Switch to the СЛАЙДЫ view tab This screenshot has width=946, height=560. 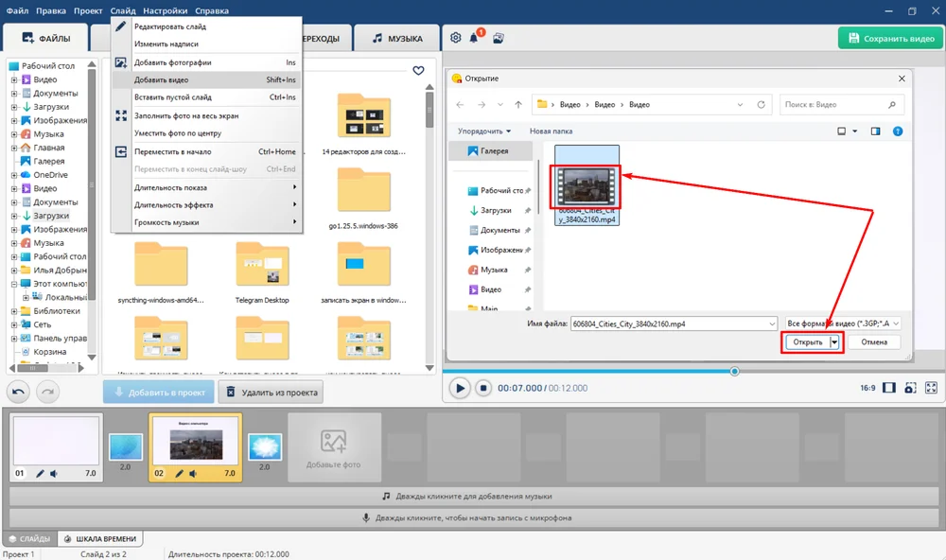pos(28,539)
